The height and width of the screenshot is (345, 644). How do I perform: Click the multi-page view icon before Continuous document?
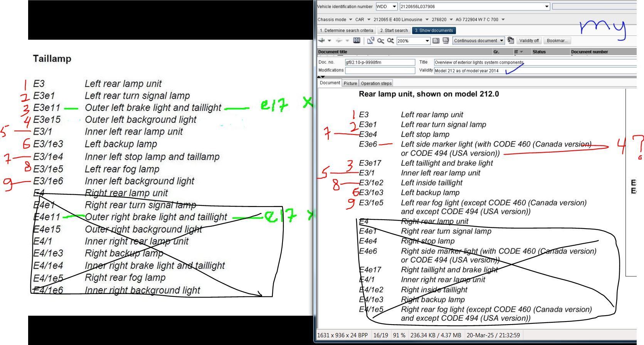point(446,40)
